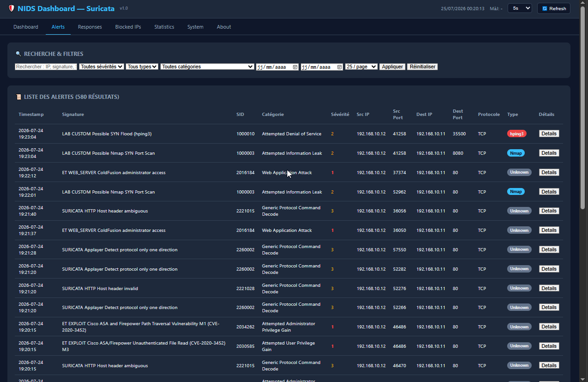The image size is (588, 382).
Task: Click the scroll icon beside LISTE DES ALERTES
Action: [18, 97]
